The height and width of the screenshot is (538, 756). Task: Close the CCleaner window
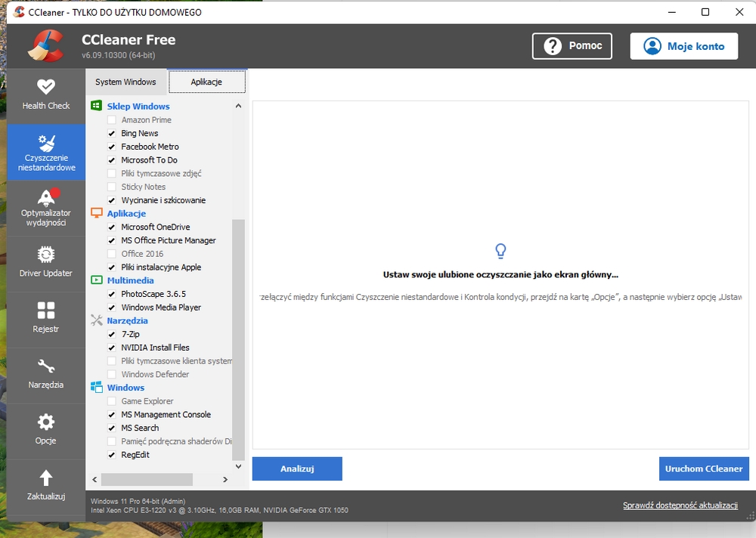pyautogui.click(x=739, y=12)
